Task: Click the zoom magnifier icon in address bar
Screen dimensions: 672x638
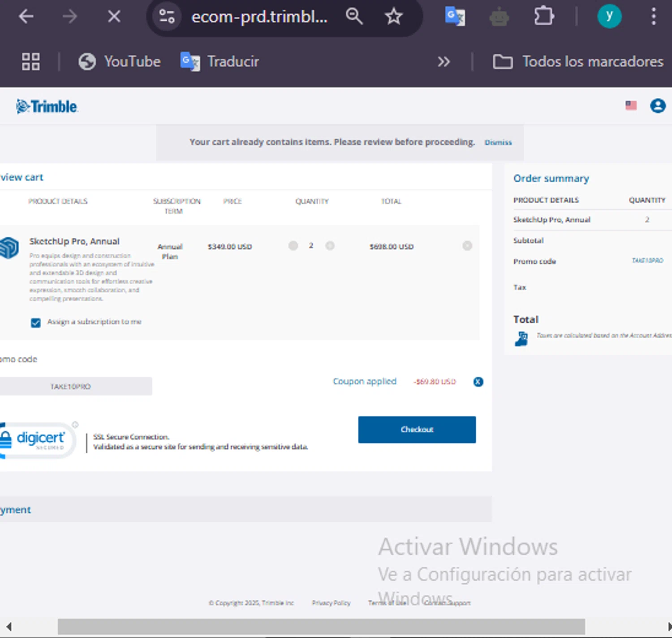Action: [354, 17]
